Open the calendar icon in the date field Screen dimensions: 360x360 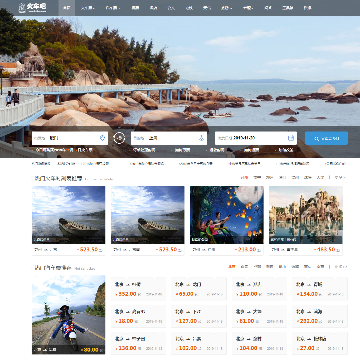pyautogui.click(x=291, y=138)
